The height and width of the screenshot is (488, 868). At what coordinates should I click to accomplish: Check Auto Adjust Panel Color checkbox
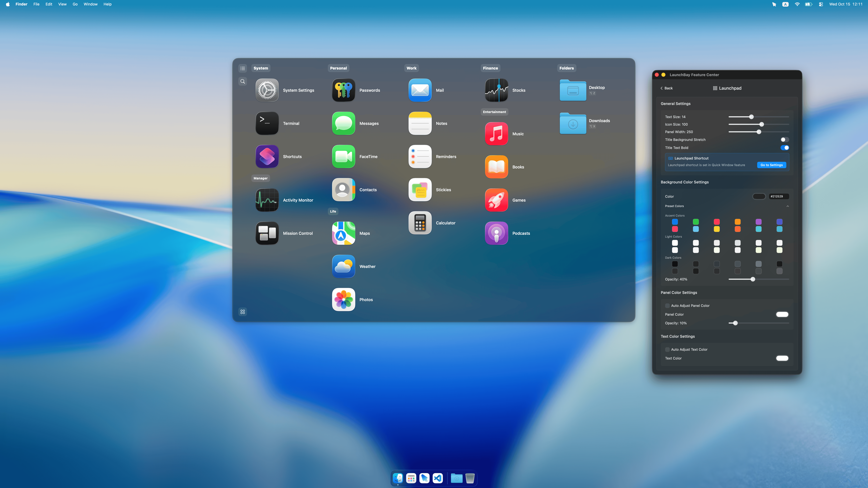(667, 306)
